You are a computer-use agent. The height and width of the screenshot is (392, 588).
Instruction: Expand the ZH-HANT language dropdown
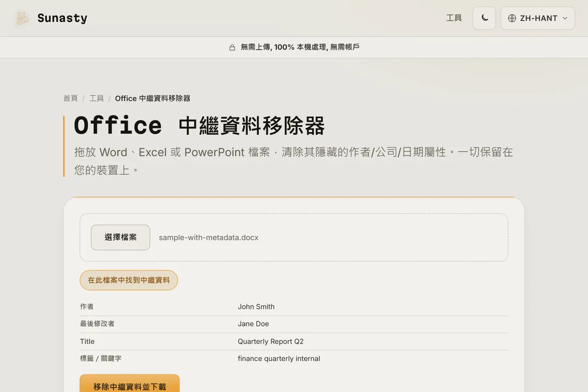(537, 18)
